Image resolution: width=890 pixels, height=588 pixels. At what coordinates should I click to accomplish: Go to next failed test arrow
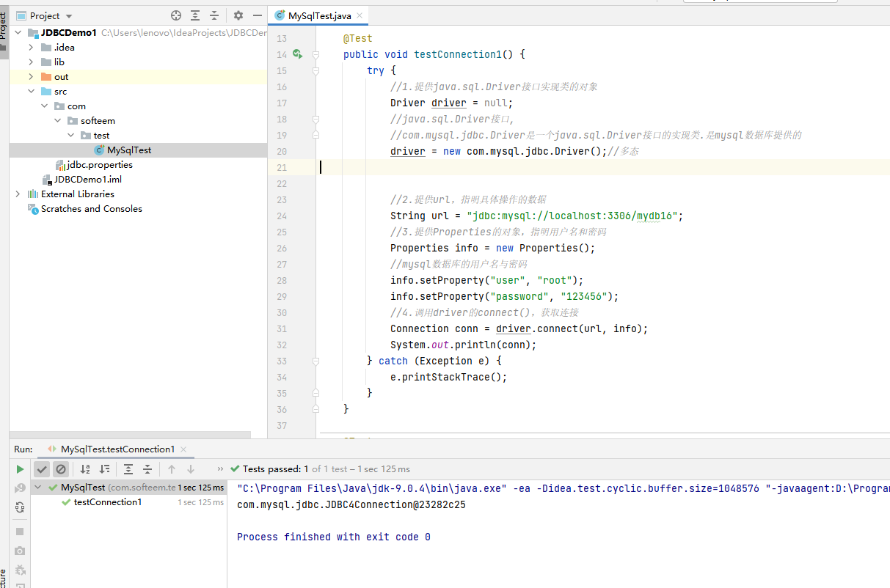pos(191,469)
